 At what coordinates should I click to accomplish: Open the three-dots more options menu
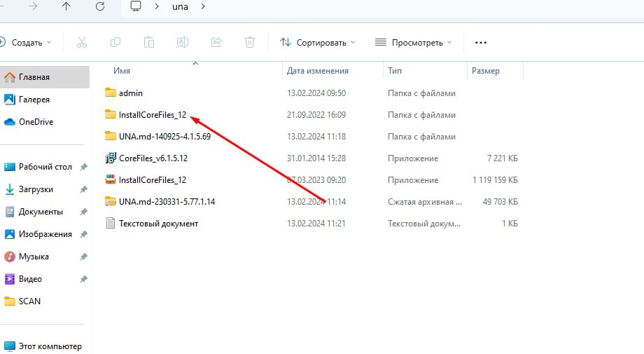tap(480, 42)
